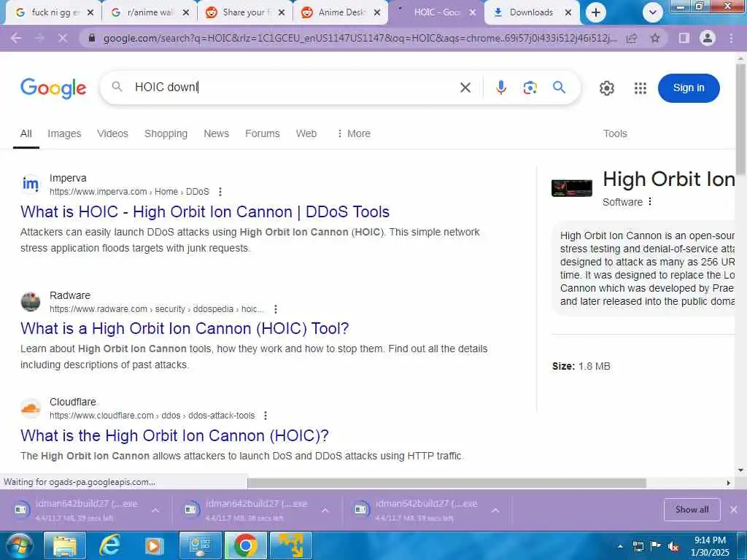Click the Cloudflare favicon

[31, 408]
